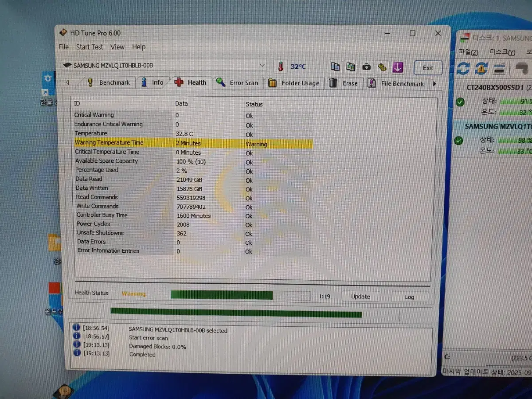Click the info icon beside 18:56.57 log entry
Viewport: 532px width, 399px height.
[76, 336]
